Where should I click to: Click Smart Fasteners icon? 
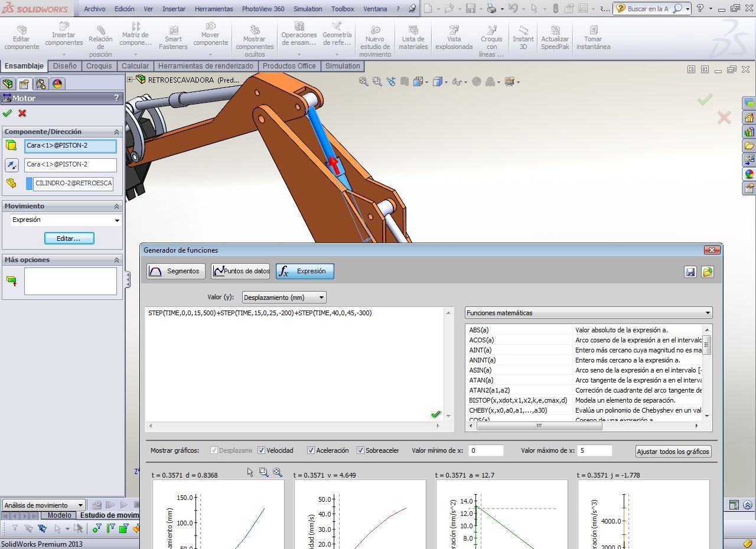pos(173,38)
